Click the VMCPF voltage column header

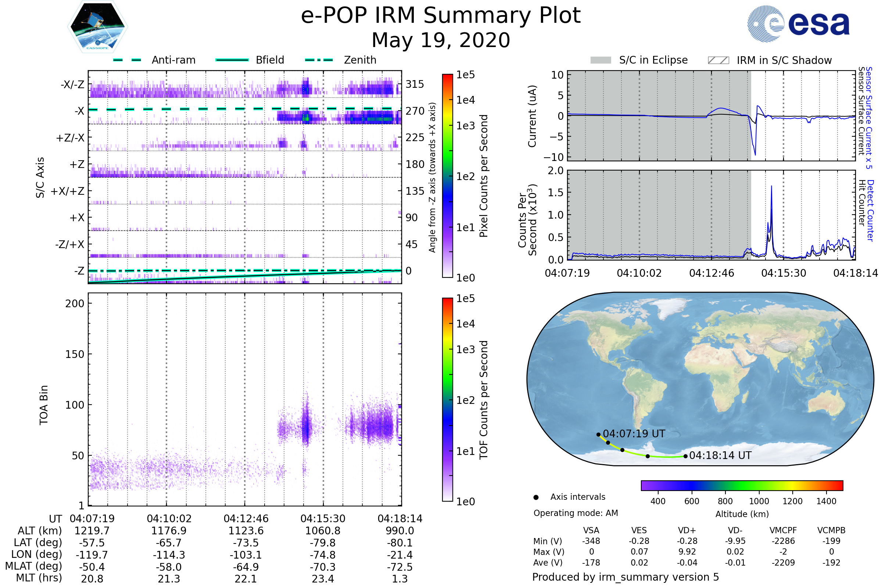[783, 530]
